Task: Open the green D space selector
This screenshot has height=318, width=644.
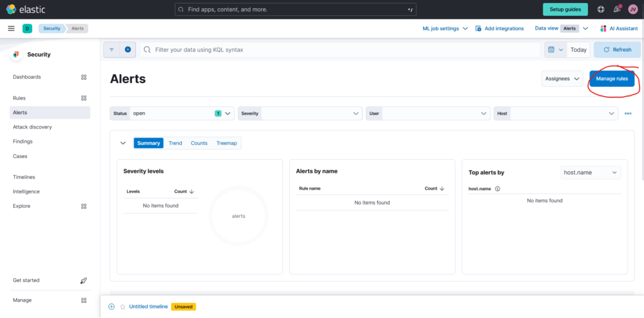Action: (27, 28)
